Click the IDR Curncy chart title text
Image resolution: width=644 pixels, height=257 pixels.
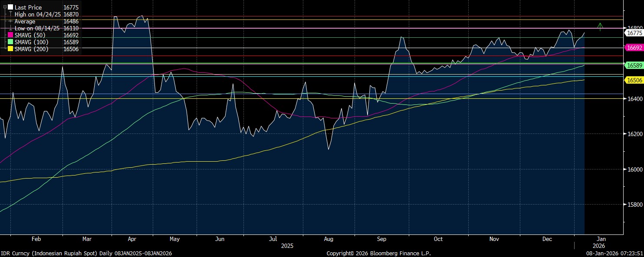coord(86,253)
